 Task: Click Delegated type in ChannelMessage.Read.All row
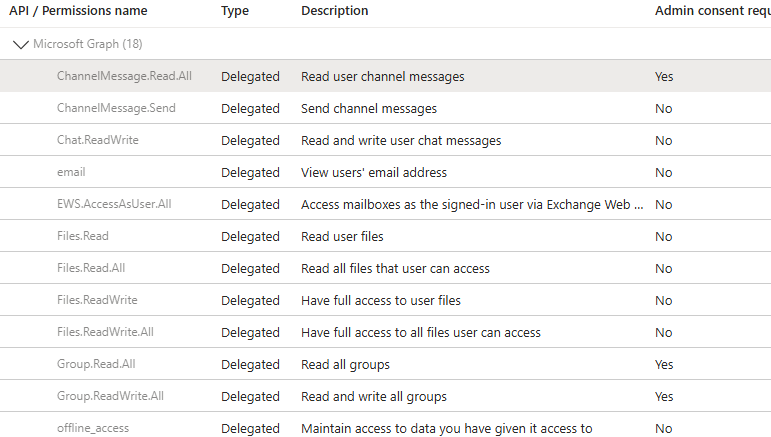(250, 77)
